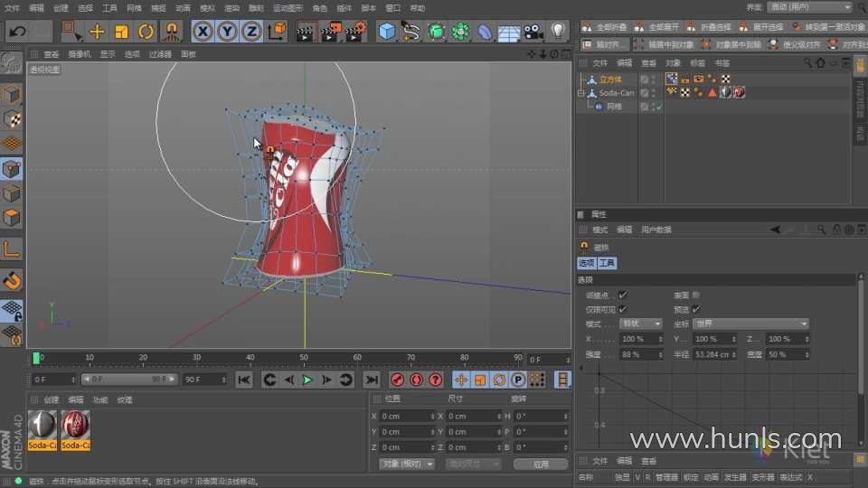This screenshot has width=868, height=488.
Task: Toggle visibility dots of Soda-Can object
Action: 654,93
